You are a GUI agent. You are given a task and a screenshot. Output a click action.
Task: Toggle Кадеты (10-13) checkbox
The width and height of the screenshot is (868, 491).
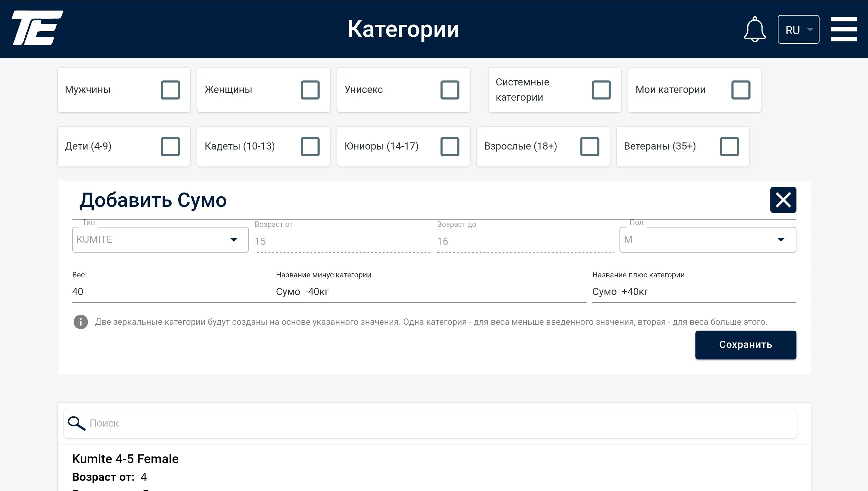tap(310, 146)
